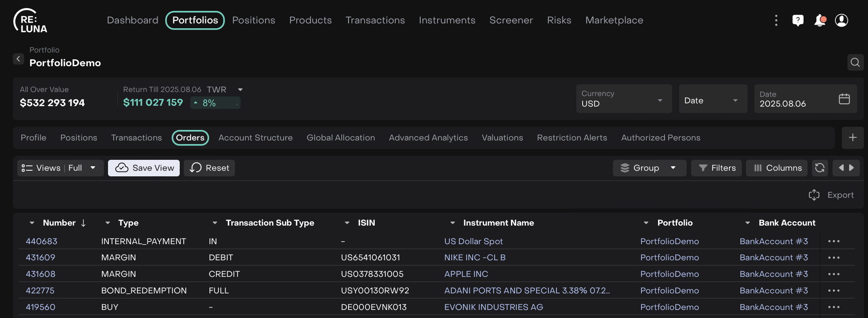Click the vertical three-dot menu in header
868x318 pixels.
pos(776,20)
